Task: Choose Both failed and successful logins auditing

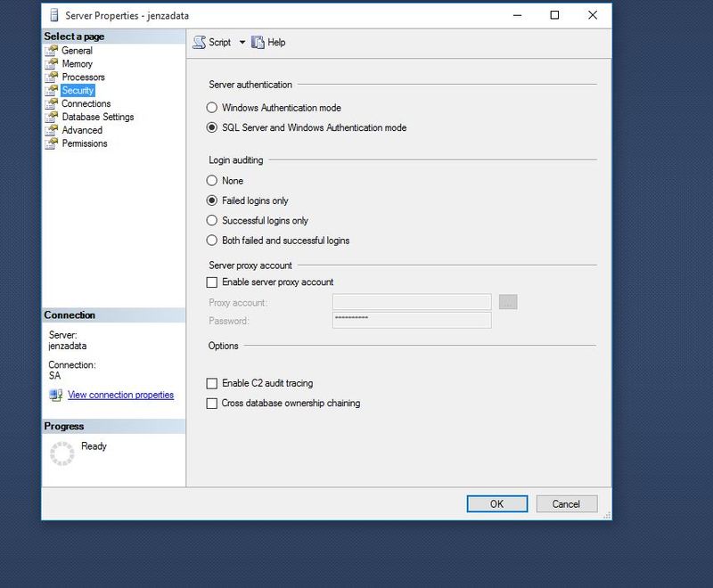Action: click(x=211, y=240)
